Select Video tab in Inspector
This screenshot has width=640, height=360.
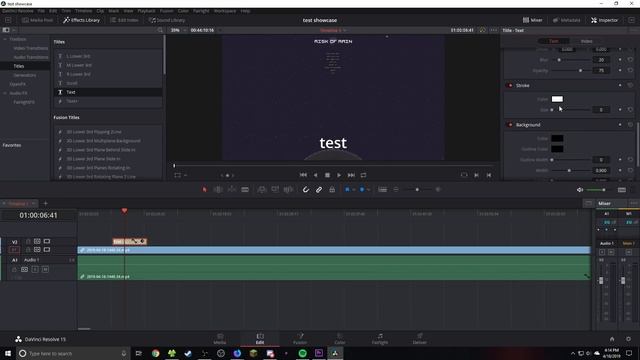pyautogui.click(x=587, y=41)
